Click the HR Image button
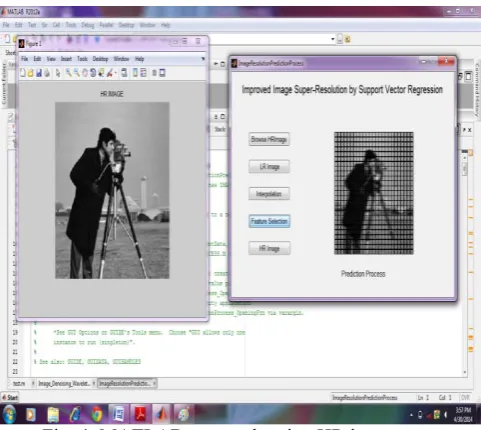Screen dimensions: 481x430 (x=269, y=248)
